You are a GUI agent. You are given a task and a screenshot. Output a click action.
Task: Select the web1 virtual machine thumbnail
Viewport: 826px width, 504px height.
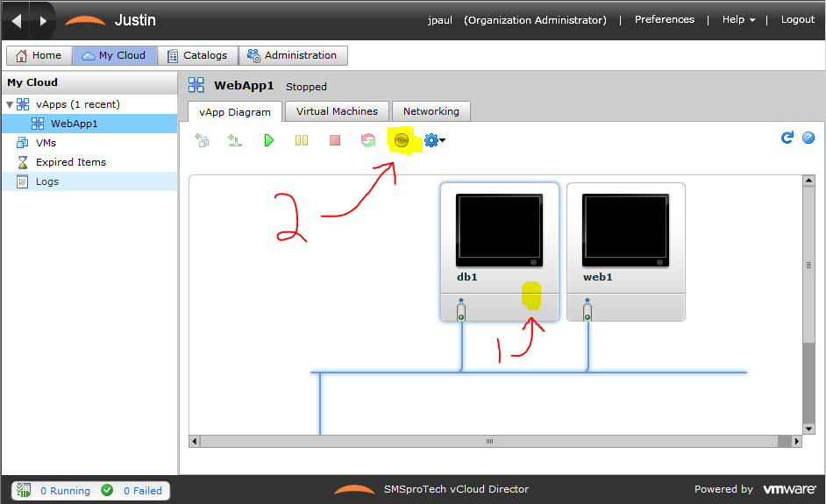(x=625, y=231)
